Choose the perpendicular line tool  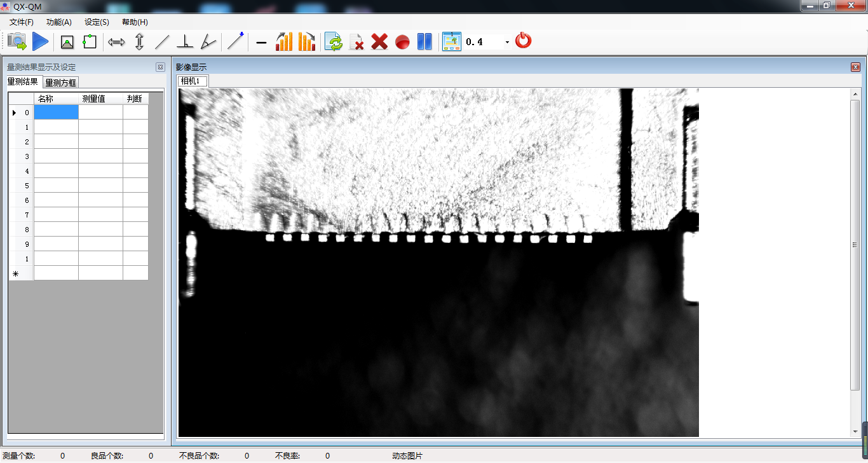click(185, 42)
